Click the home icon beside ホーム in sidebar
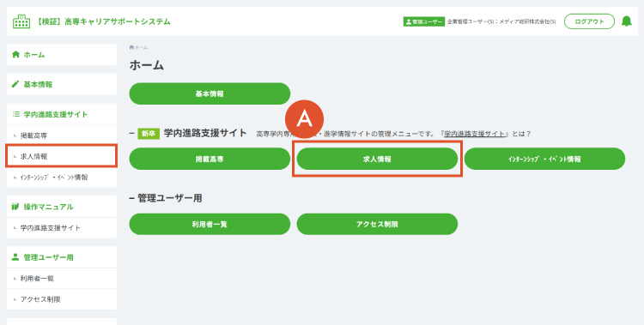Image resolution: width=644 pixels, height=325 pixels. pyautogui.click(x=15, y=55)
